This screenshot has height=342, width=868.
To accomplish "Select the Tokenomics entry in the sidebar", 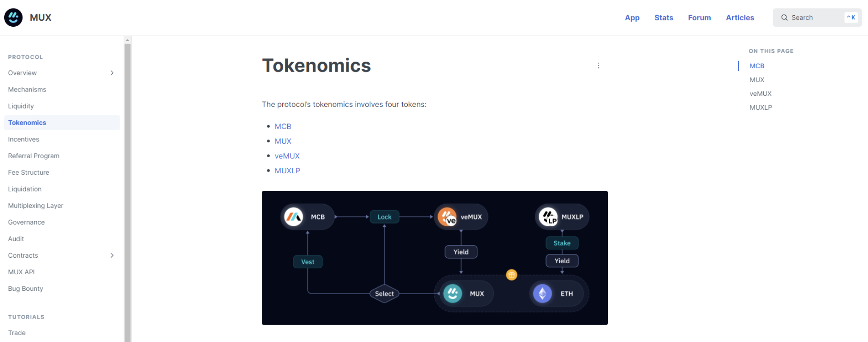I will tap(27, 122).
